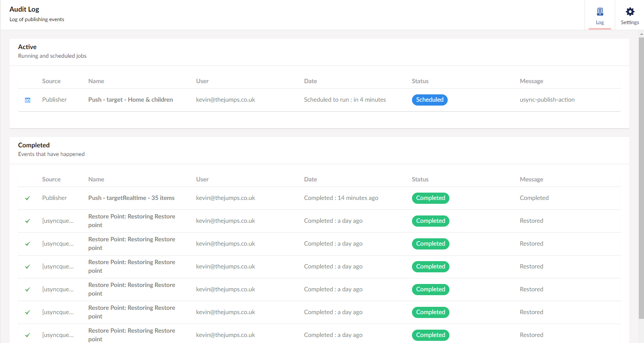Click the Push - target - Home & children job name

130,100
